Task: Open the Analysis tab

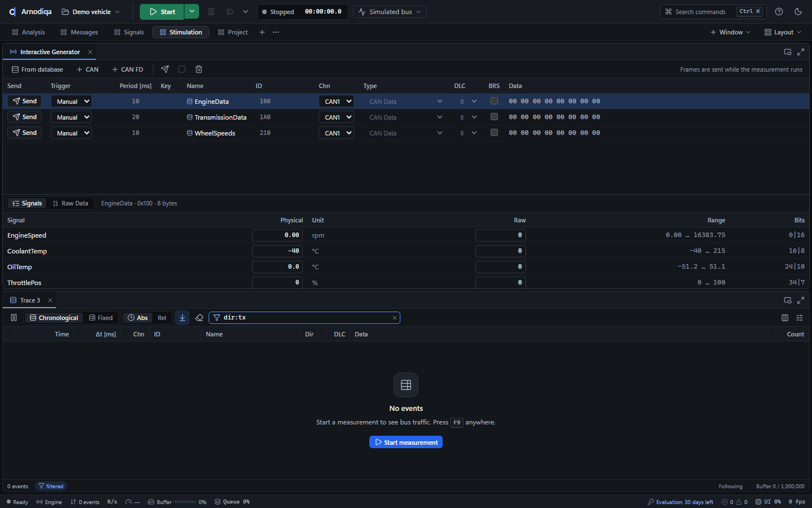Action: coord(28,32)
